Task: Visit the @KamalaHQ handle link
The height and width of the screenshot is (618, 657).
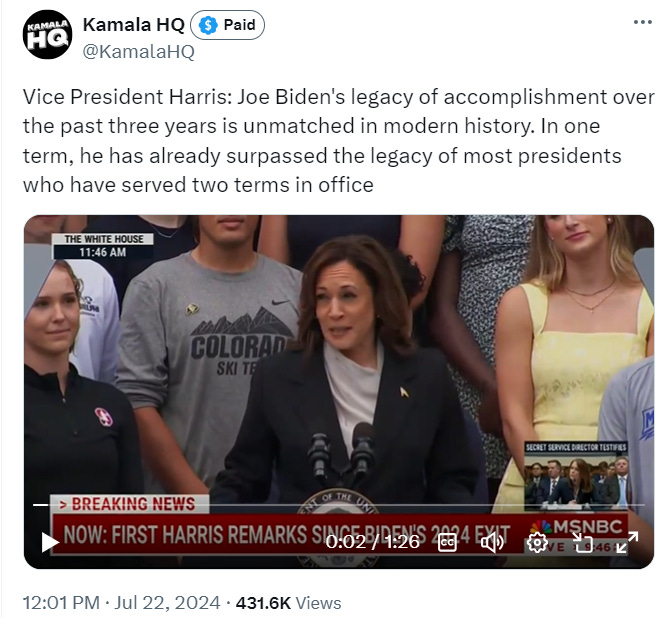Action: tap(139, 52)
